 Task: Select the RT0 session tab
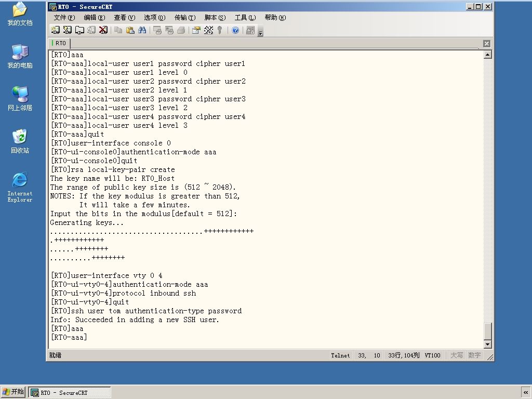(x=59, y=43)
